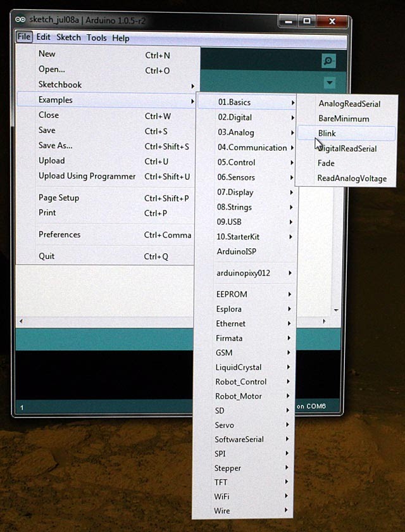This screenshot has width=405, height=532.
Task: Open the Blink example sketch
Action: (x=346, y=134)
